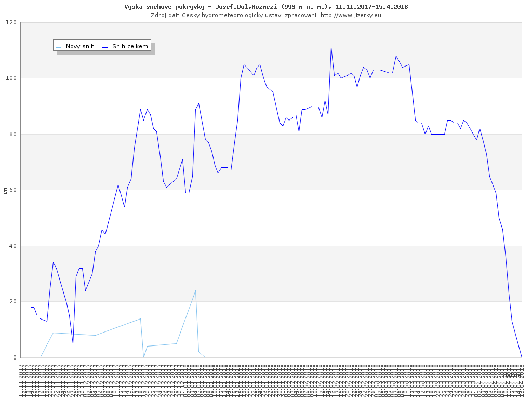
Task: Click the Novy snih peak at 24 cm
Action: pos(195,291)
